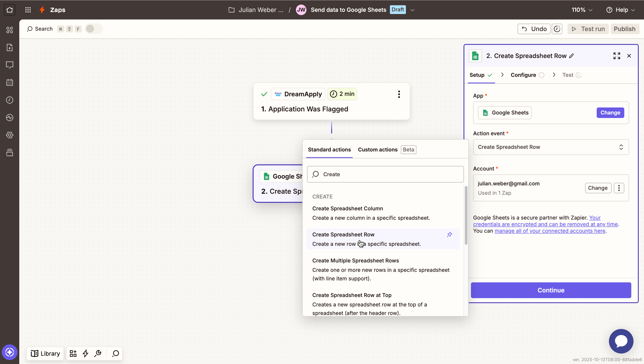Screen dimensions: 644x364
Task: Open the DreamApply step three-dot menu
Action: (399, 94)
